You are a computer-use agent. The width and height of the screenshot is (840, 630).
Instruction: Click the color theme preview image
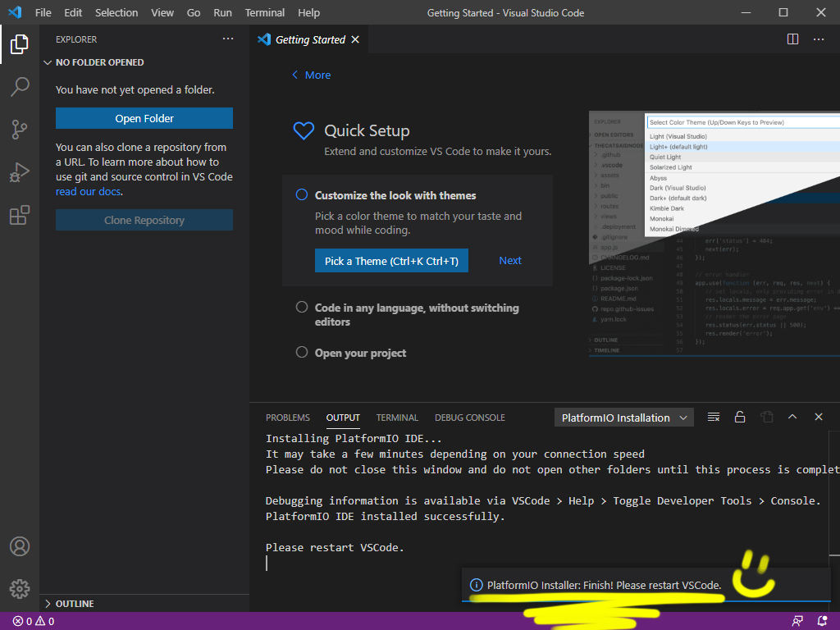[714, 234]
